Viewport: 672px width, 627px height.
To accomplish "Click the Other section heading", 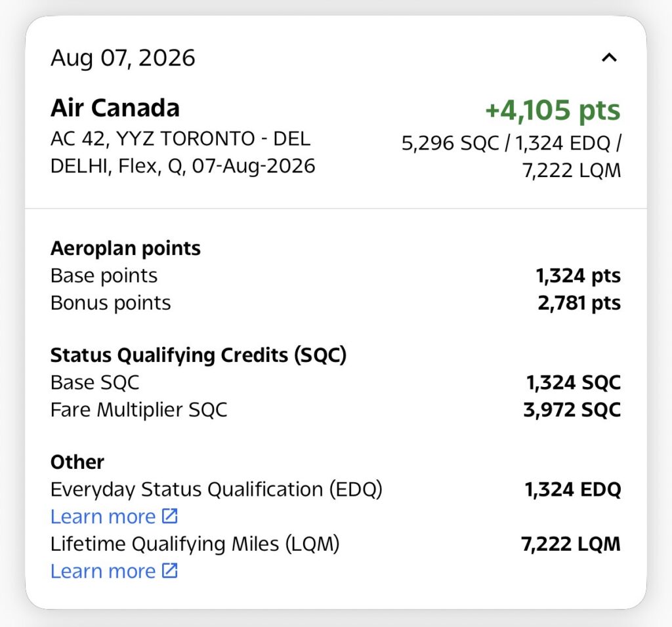I will 77,462.
